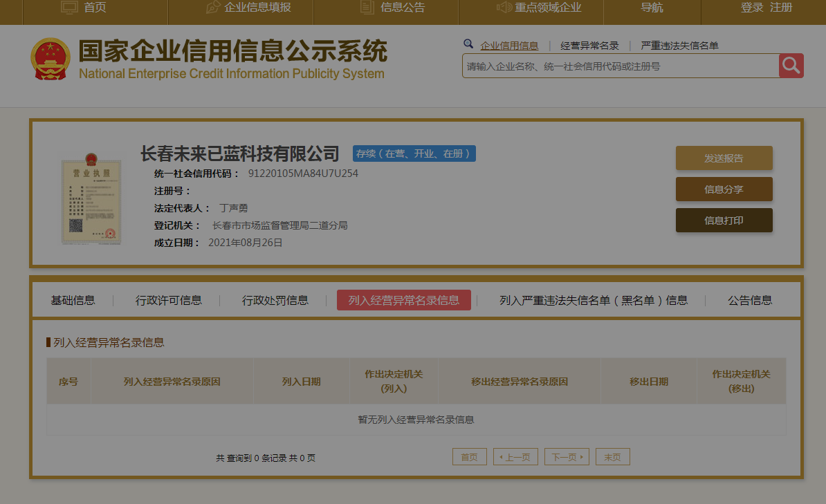Click the 移出日期 column header
This screenshot has width=826, height=504.
(x=649, y=382)
